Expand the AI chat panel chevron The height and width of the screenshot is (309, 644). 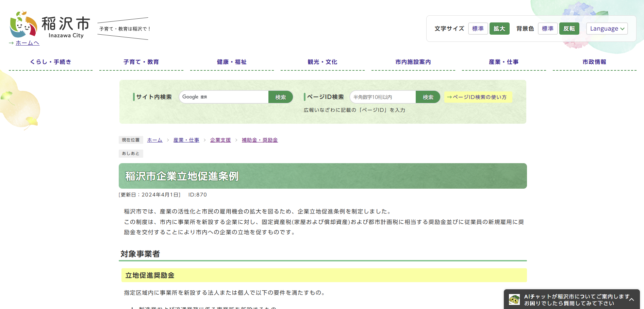point(631,299)
